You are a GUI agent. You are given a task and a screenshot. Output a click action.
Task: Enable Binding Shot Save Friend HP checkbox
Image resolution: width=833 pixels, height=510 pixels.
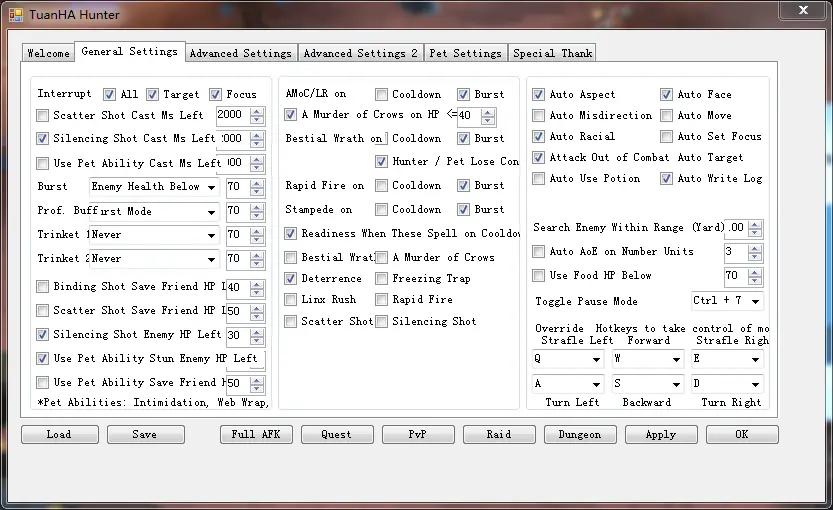pyautogui.click(x=43, y=287)
